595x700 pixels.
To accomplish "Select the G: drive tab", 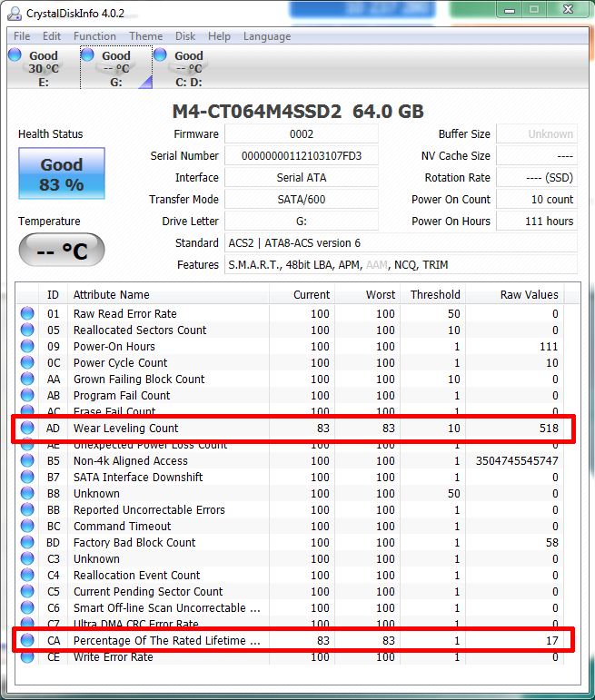I will tap(116, 68).
